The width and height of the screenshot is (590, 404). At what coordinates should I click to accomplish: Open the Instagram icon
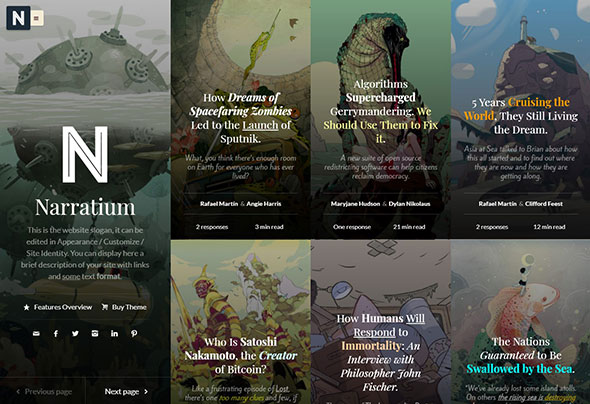pyautogui.click(x=95, y=333)
